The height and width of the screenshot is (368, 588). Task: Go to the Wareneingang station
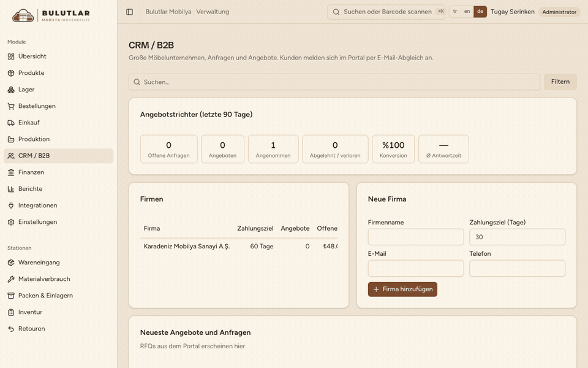pyautogui.click(x=59, y=263)
